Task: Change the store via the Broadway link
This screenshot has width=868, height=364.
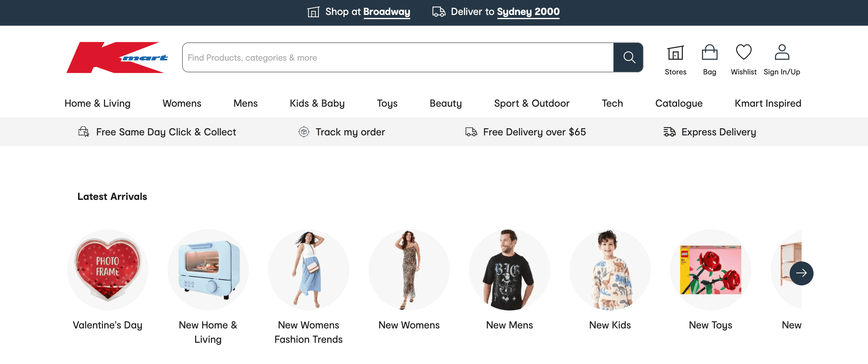Action: (386, 12)
